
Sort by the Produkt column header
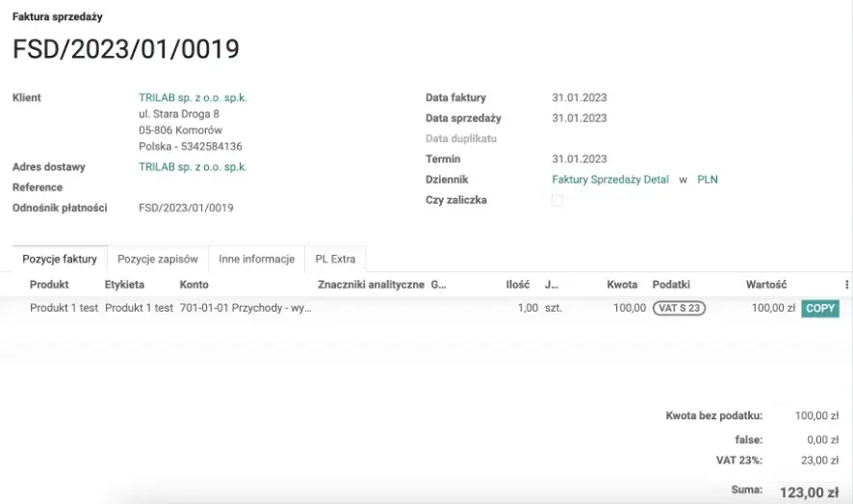point(49,285)
